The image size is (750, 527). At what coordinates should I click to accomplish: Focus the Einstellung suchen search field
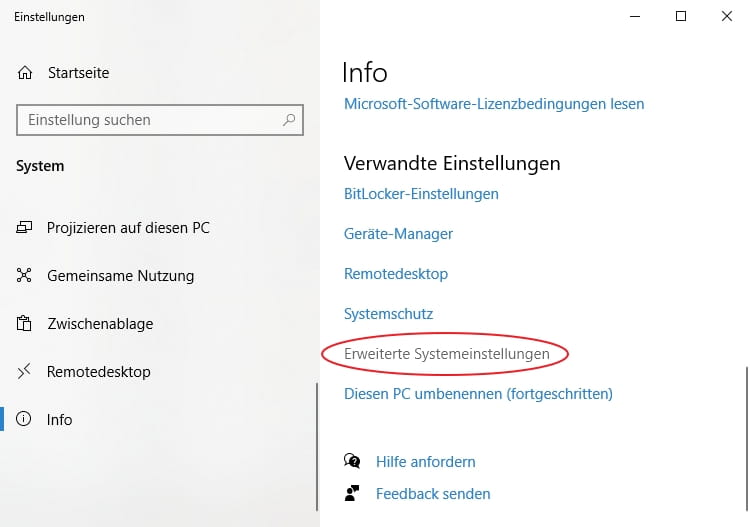click(150, 120)
